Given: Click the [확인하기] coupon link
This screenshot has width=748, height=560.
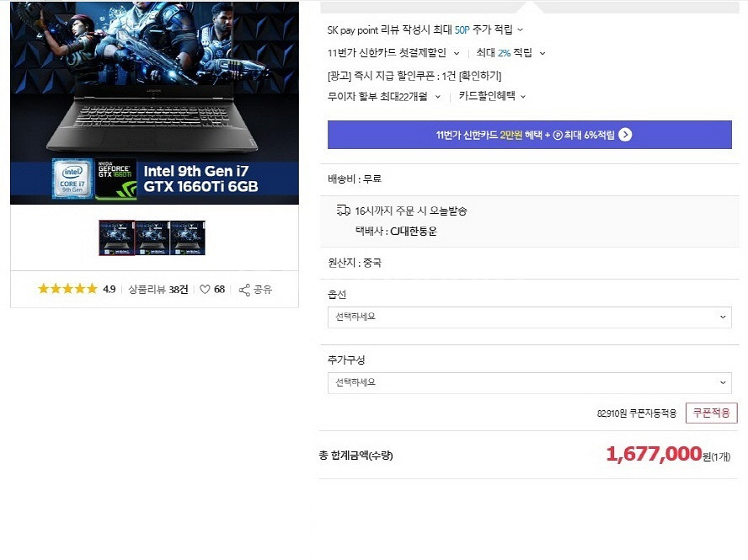Looking at the screenshot, I should [x=480, y=76].
